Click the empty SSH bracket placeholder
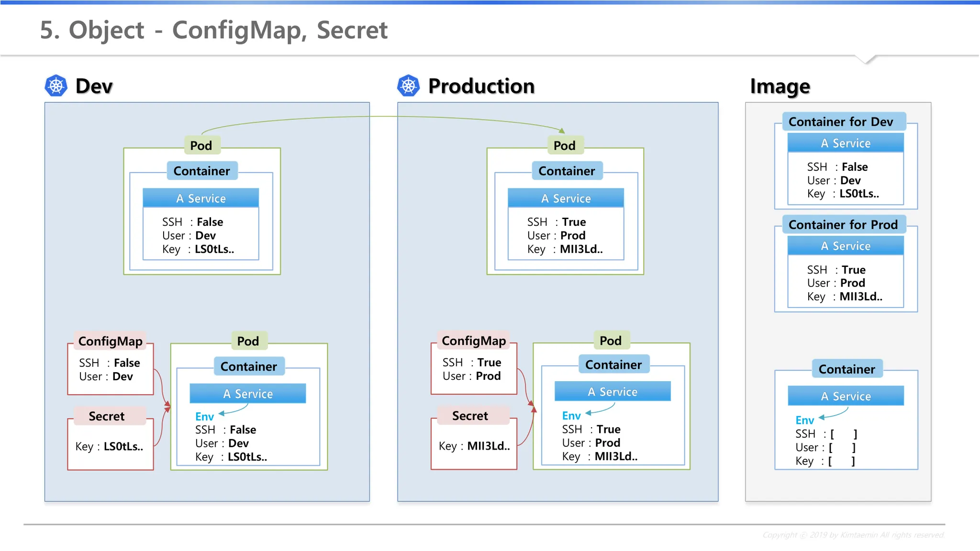Viewport: 980px width, 551px height. pyautogui.click(x=843, y=434)
